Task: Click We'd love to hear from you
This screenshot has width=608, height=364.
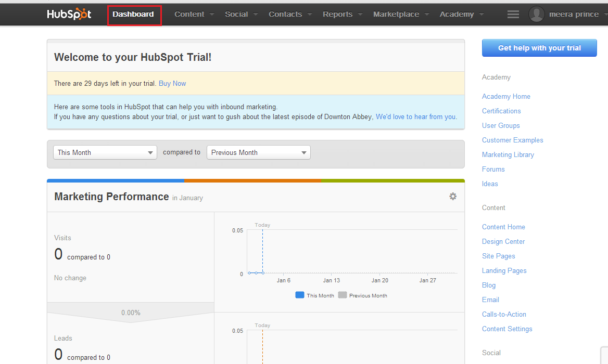Action: 416,116
